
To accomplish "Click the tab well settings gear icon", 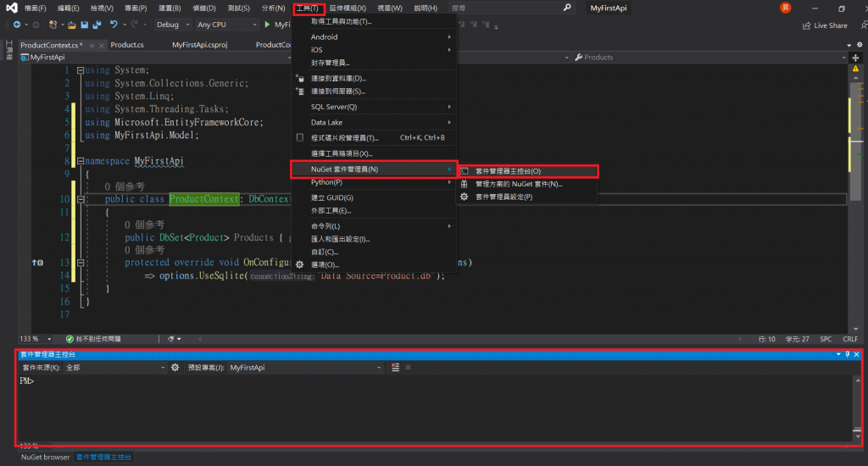I will [x=860, y=45].
